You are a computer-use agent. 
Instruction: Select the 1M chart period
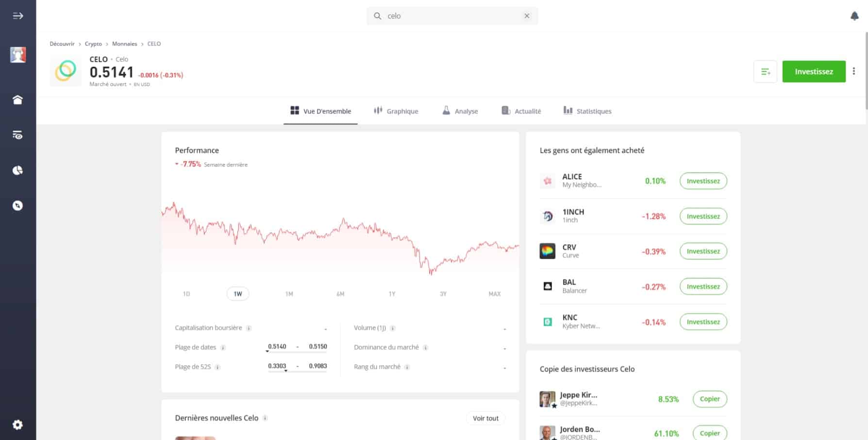[x=289, y=294]
